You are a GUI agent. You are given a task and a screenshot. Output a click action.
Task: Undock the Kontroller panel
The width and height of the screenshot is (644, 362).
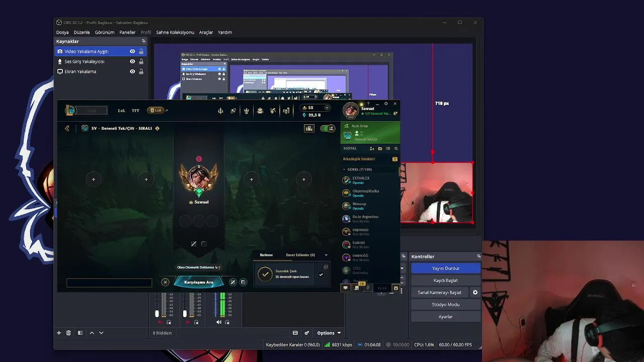tap(478, 256)
